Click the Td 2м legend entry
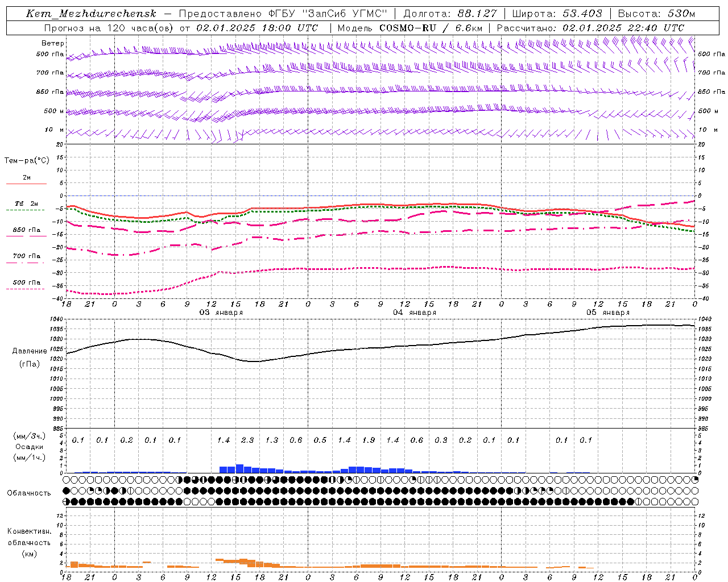The width and height of the screenshot is (728, 582). [27, 203]
